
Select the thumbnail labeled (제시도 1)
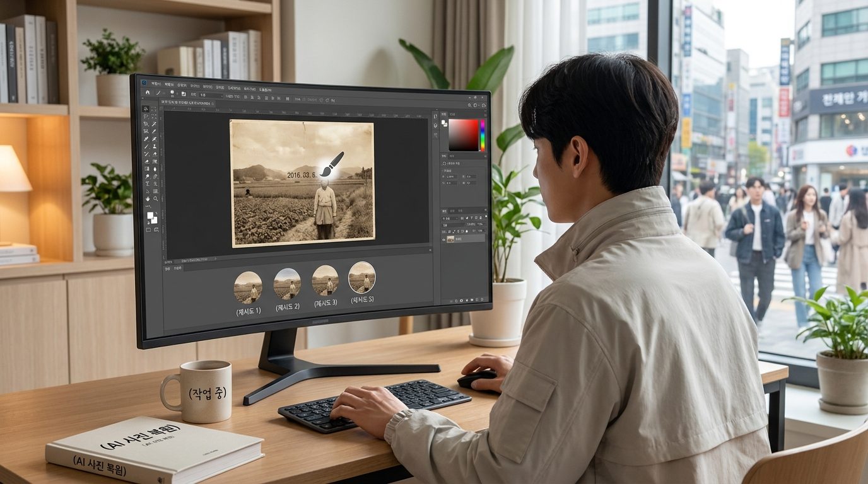[x=248, y=287]
